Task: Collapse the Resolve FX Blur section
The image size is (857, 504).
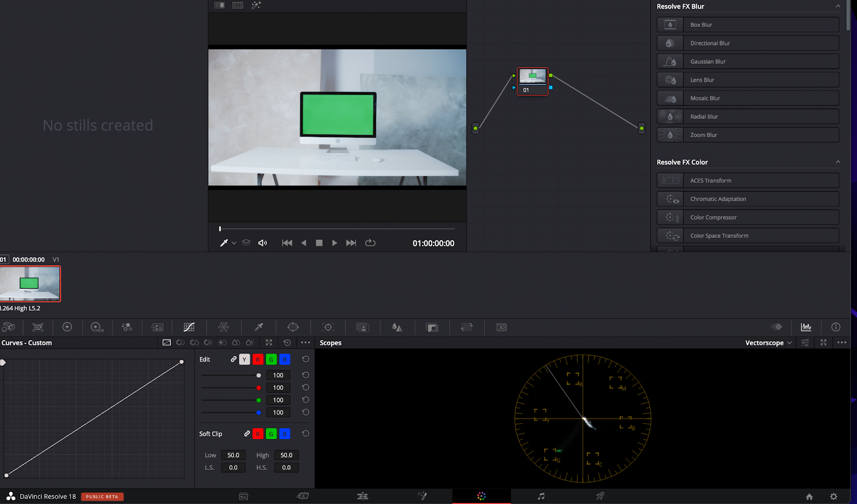Action: tap(837, 6)
